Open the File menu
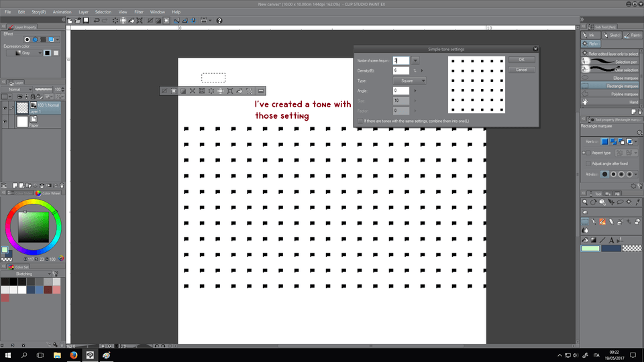The image size is (644, 362). (x=8, y=12)
